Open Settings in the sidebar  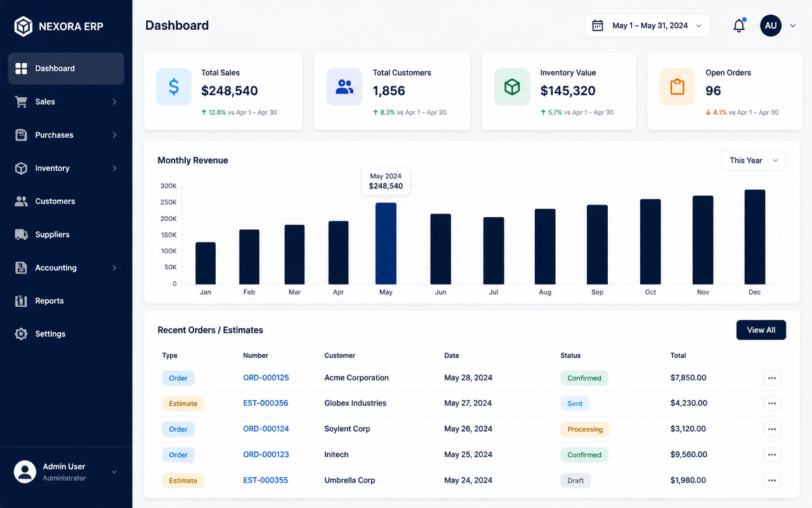[x=66, y=334]
